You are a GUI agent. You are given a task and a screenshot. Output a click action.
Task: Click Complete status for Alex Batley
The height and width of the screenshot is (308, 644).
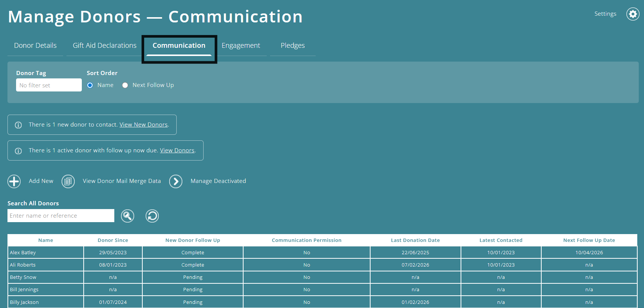pyautogui.click(x=193, y=253)
